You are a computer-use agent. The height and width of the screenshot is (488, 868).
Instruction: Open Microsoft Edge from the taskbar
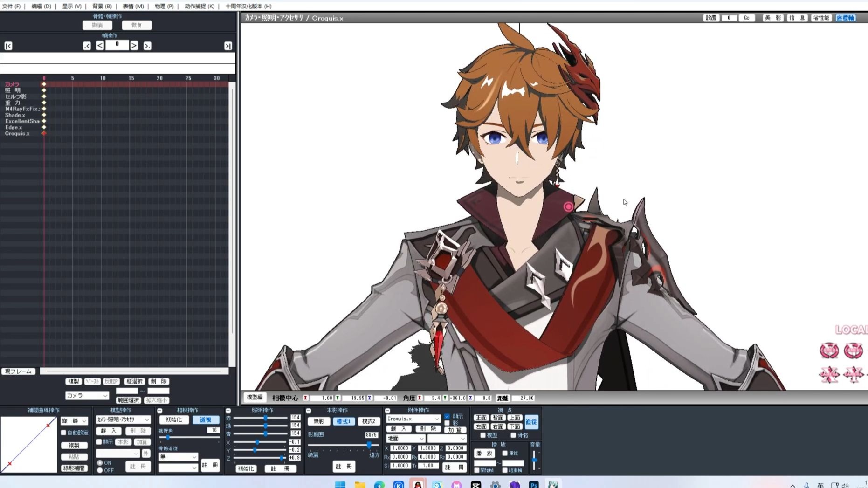pyautogui.click(x=379, y=484)
